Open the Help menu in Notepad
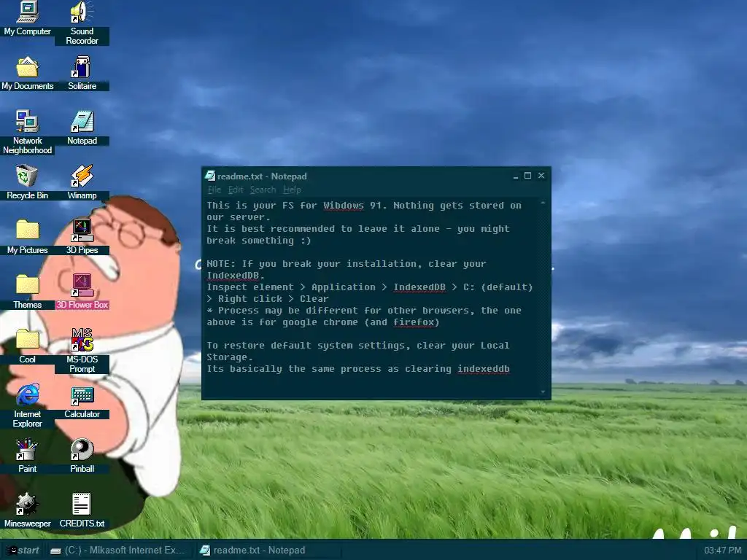The image size is (747, 560). click(292, 190)
